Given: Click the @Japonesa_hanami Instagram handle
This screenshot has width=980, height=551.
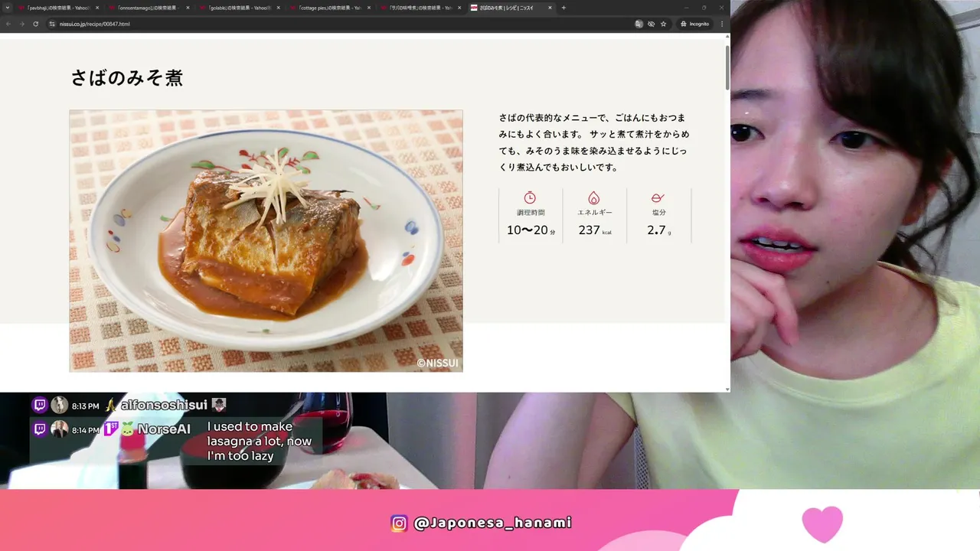Looking at the screenshot, I should [x=492, y=523].
